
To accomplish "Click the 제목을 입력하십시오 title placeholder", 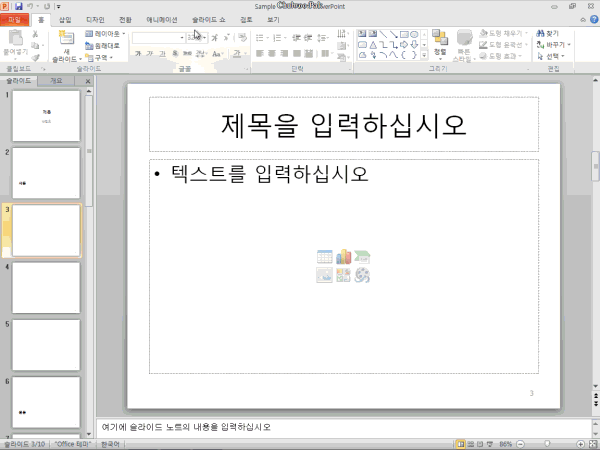I will [x=344, y=124].
